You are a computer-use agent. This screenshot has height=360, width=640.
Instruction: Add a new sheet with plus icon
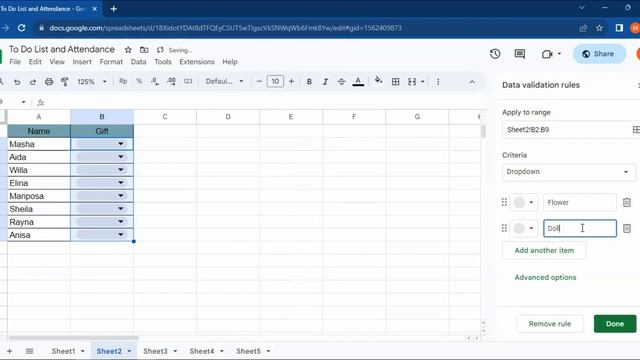[x=9, y=351]
